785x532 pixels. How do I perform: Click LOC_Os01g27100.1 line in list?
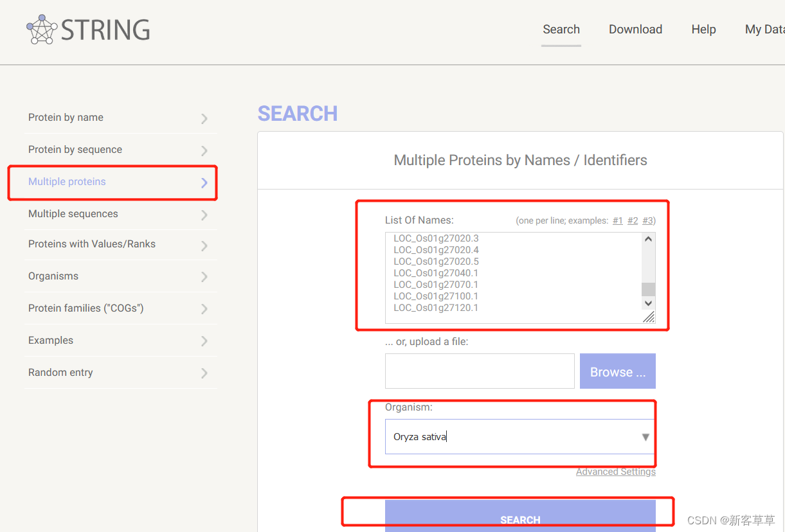tap(436, 296)
